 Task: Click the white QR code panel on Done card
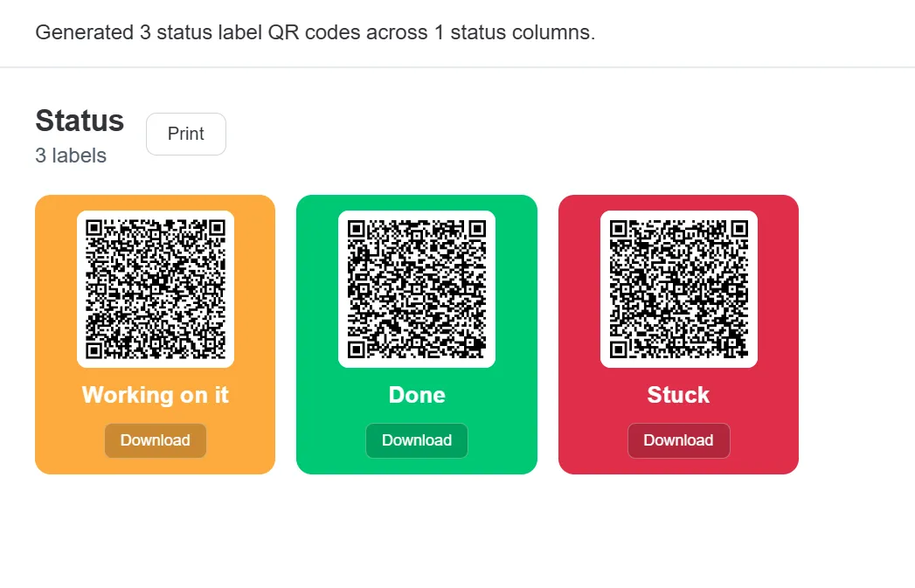point(417,289)
